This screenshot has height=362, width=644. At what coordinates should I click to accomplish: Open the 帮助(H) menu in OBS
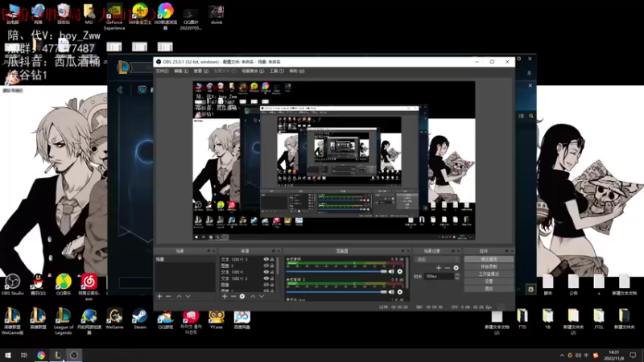tap(296, 71)
